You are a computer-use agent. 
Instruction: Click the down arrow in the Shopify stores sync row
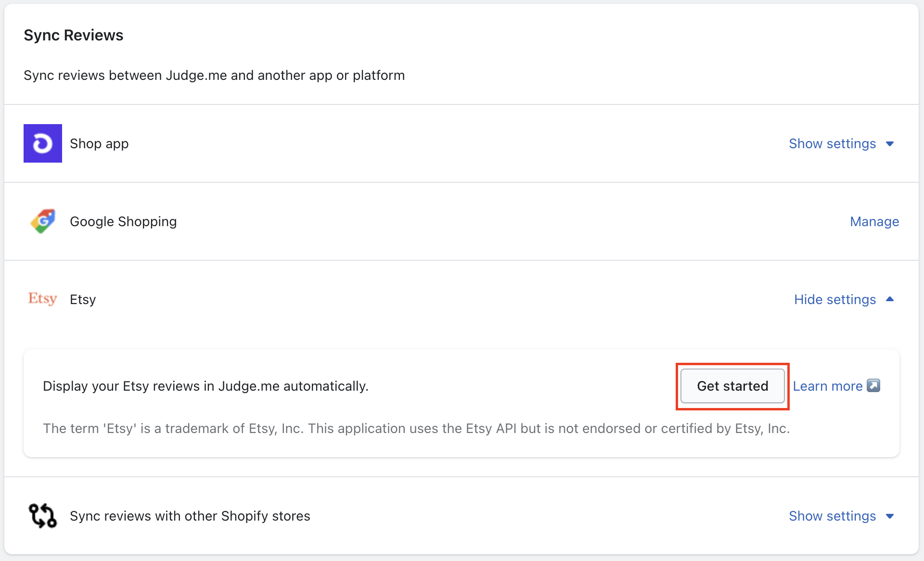pos(890,516)
